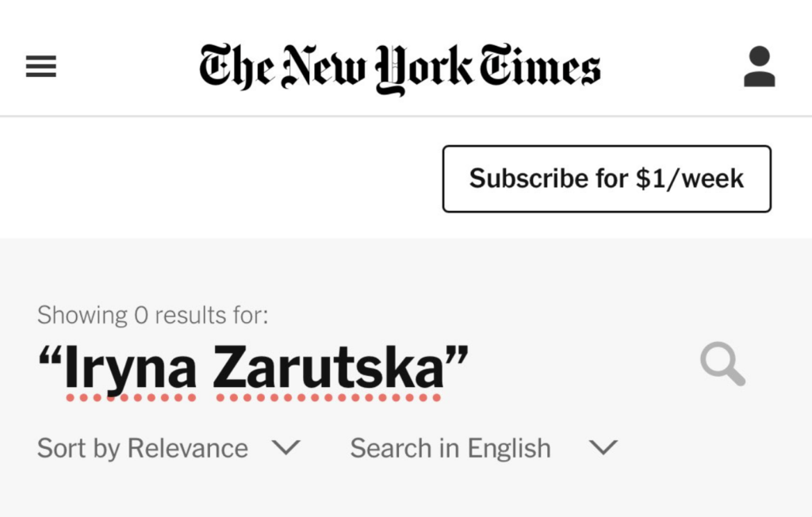Open the "Search in English" language selector

450,449
